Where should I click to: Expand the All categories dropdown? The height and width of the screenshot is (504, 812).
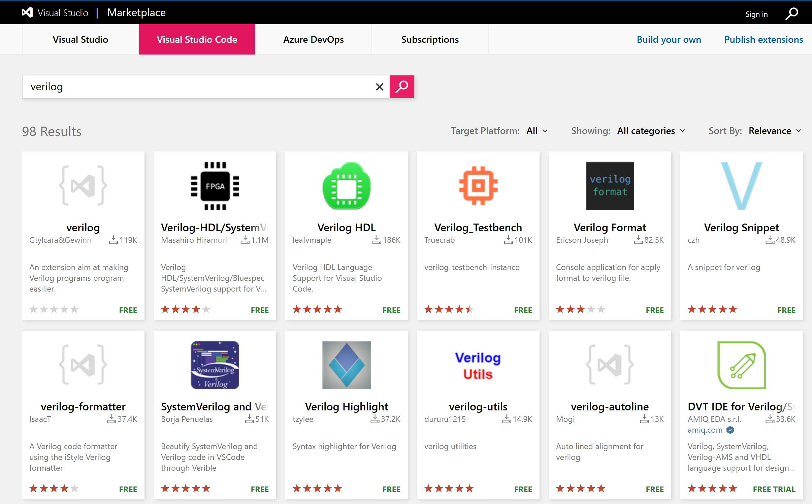651,131
